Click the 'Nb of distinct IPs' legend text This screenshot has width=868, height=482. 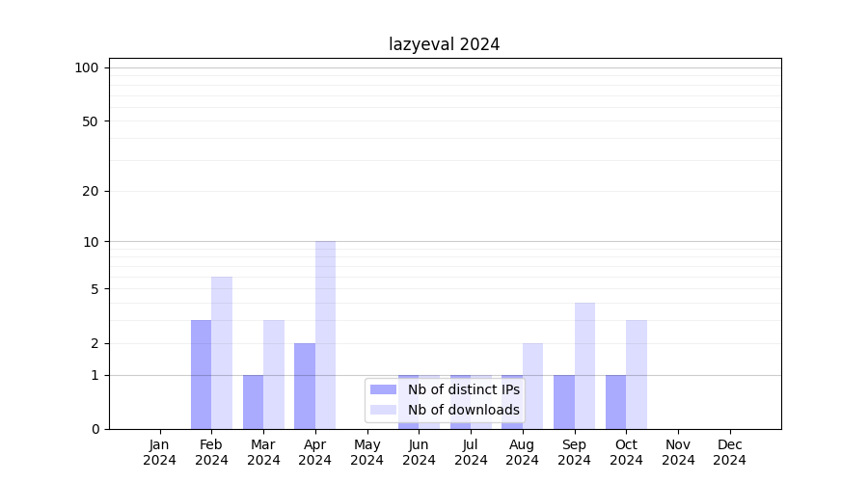point(463,389)
